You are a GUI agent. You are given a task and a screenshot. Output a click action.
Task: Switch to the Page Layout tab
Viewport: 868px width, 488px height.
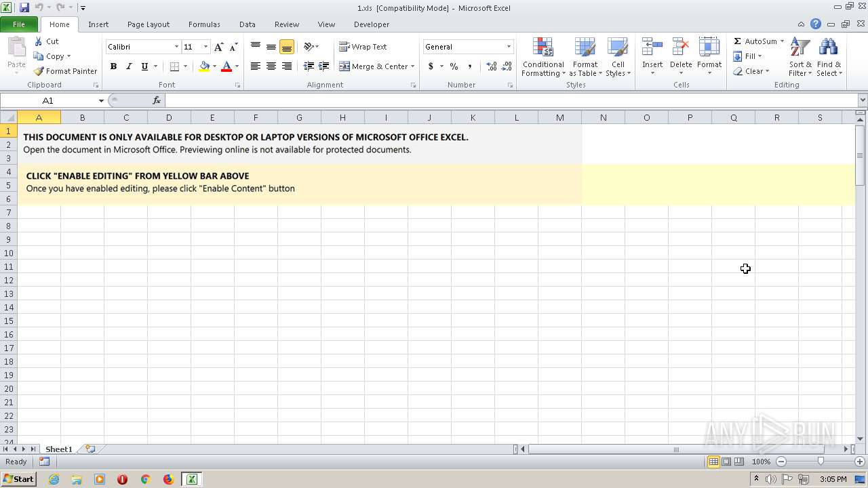(149, 24)
